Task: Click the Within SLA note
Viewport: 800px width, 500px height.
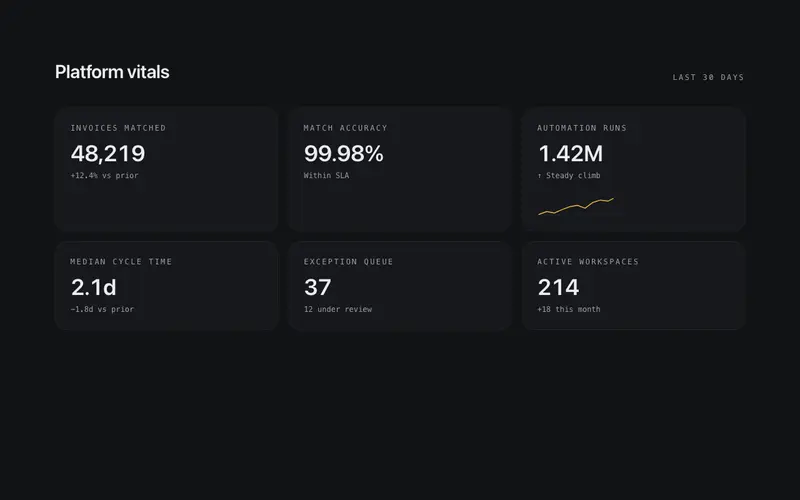Action: click(x=327, y=176)
